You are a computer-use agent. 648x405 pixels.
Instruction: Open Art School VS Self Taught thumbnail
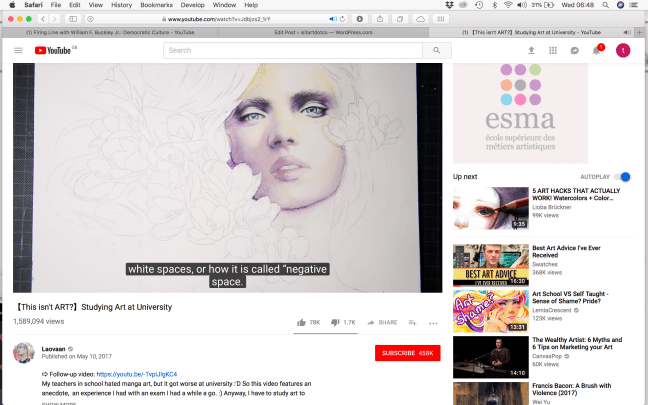point(491,311)
